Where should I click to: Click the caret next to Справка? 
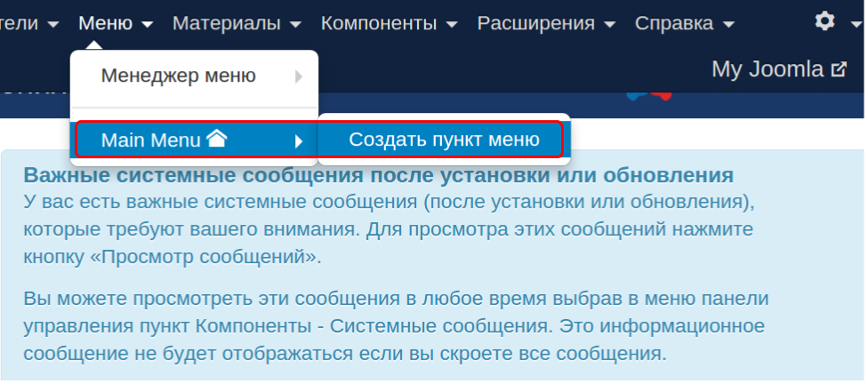click(729, 24)
